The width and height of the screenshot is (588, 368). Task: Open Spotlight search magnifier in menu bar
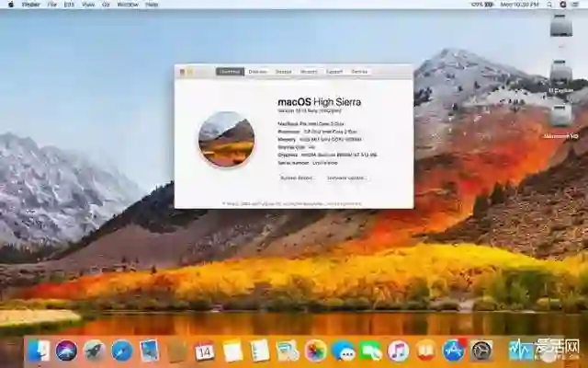[x=549, y=5]
